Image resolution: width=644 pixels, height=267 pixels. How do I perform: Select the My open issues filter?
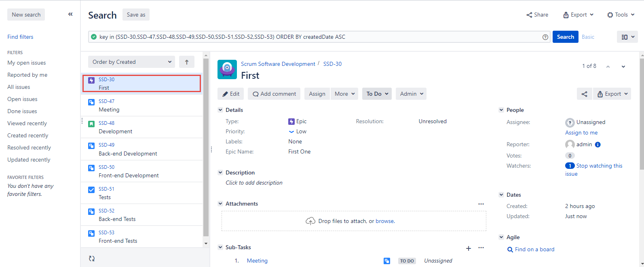pos(26,63)
